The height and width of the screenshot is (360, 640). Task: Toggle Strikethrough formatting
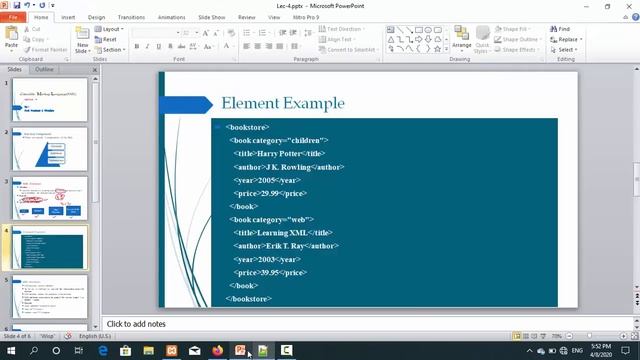(181, 46)
